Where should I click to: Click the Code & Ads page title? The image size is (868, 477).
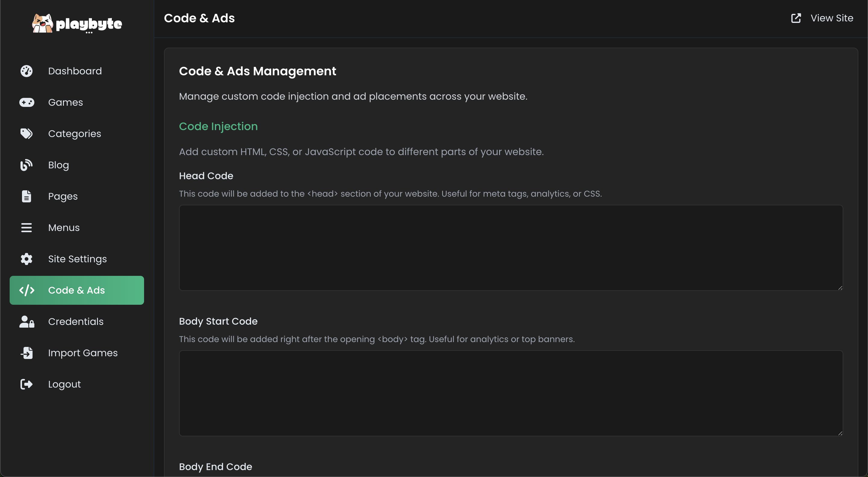[199, 18]
